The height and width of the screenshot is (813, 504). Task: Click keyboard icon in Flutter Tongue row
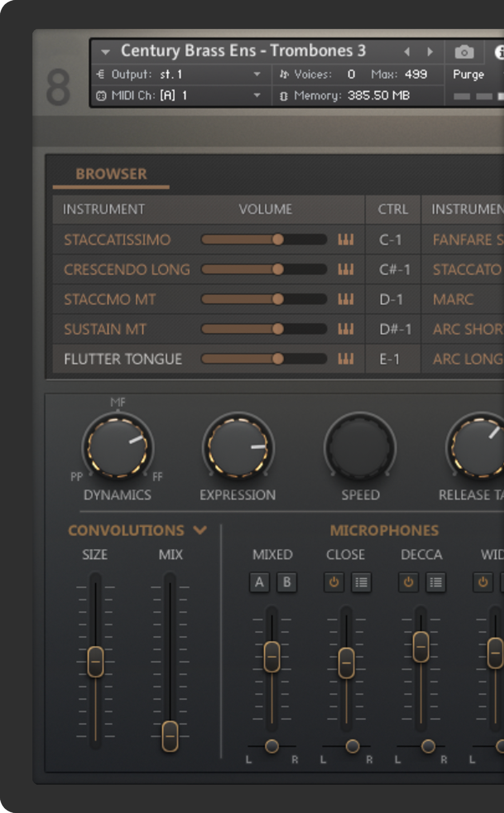point(345,359)
